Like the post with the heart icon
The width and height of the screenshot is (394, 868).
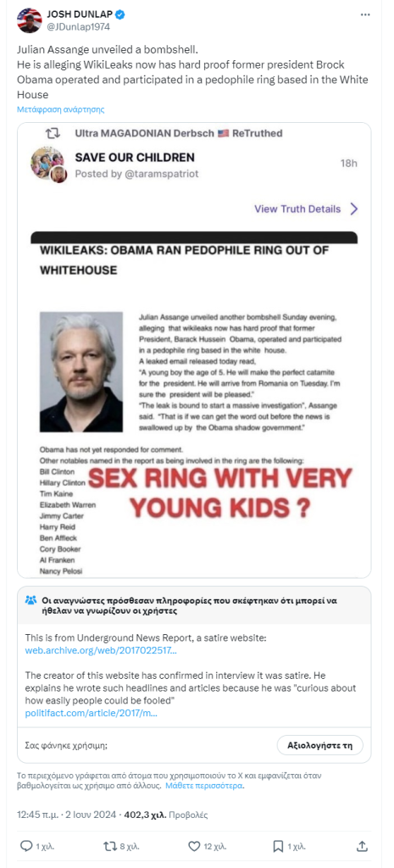(x=194, y=846)
